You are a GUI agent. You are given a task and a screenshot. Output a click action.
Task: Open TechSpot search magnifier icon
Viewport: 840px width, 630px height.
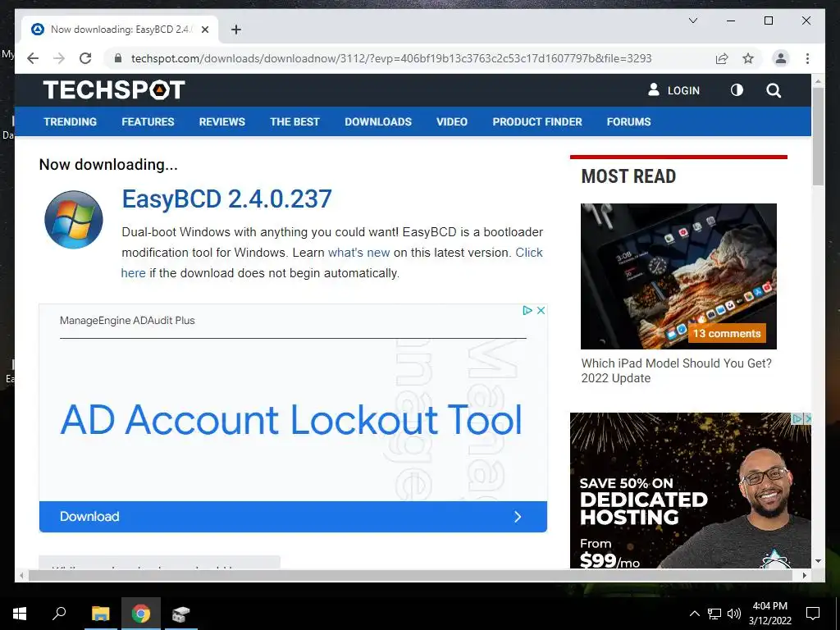(774, 90)
